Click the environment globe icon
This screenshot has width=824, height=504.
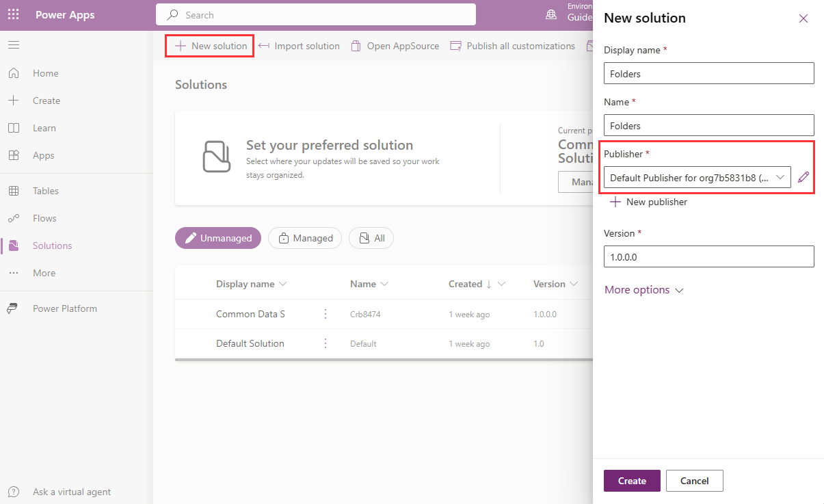(x=551, y=15)
